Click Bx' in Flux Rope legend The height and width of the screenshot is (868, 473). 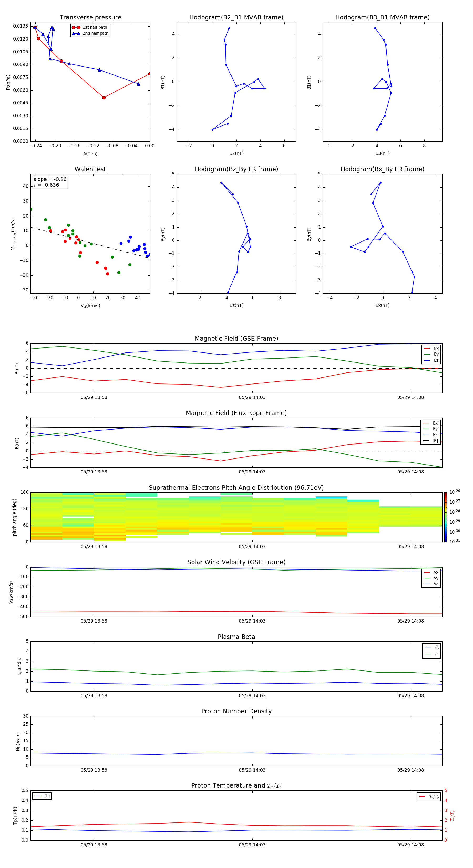431,423
